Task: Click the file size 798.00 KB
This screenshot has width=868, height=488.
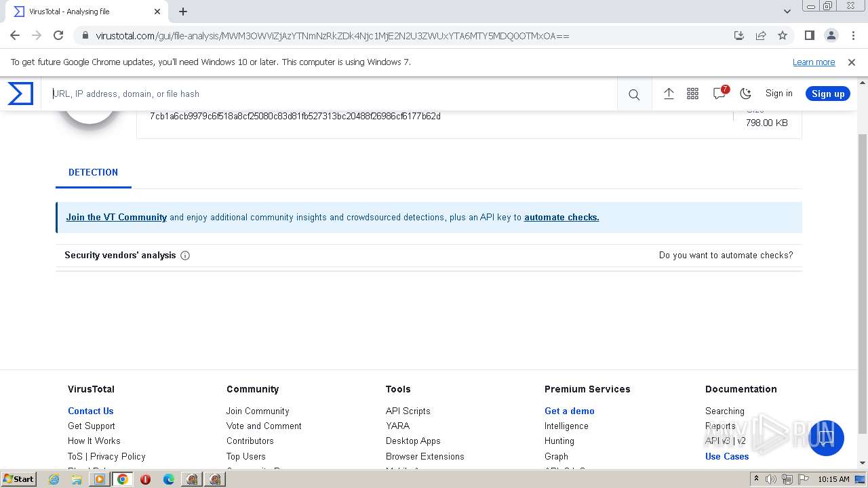Action: pyautogui.click(x=767, y=123)
